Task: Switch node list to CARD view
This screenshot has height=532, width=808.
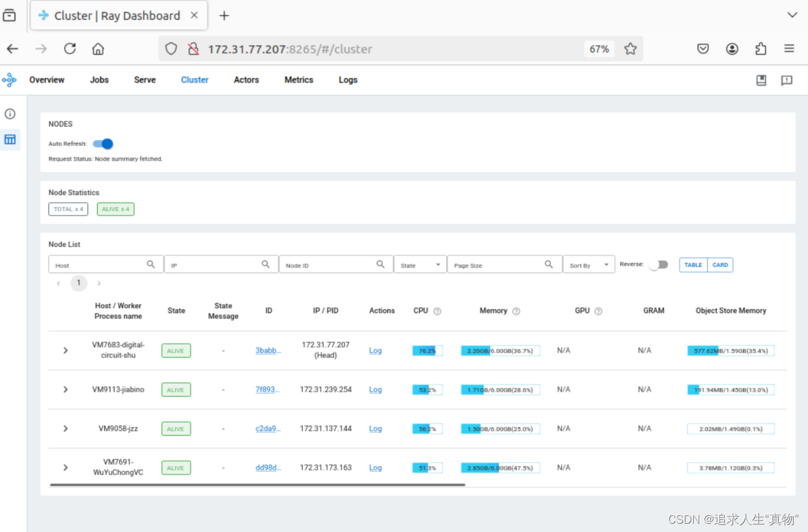Action: point(720,265)
